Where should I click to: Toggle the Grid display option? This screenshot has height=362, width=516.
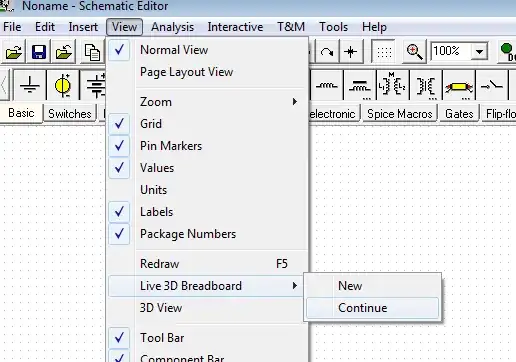click(207, 124)
